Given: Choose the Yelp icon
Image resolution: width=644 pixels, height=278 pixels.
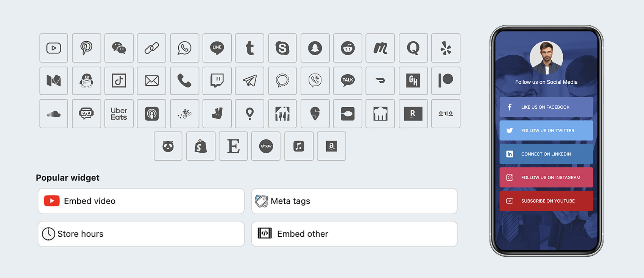Looking at the screenshot, I should [x=446, y=48].
